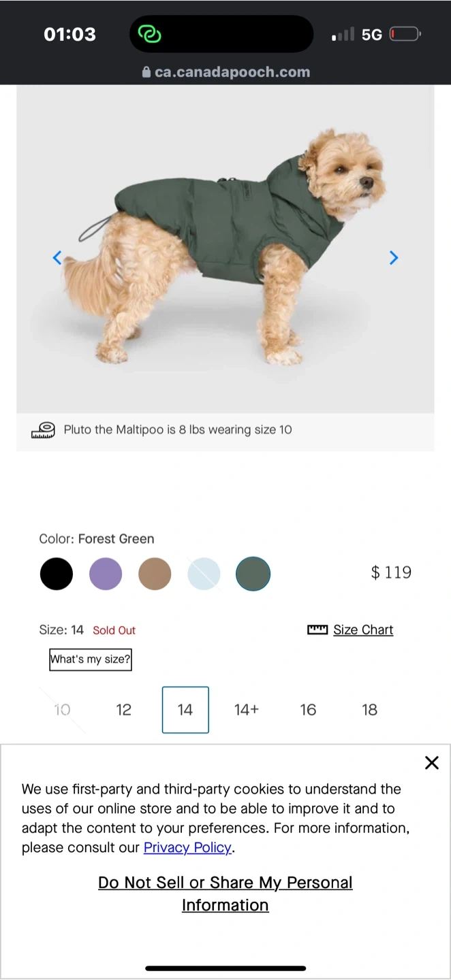Choose the purple color swatch
Screen dimensions: 451x980
(x=106, y=574)
